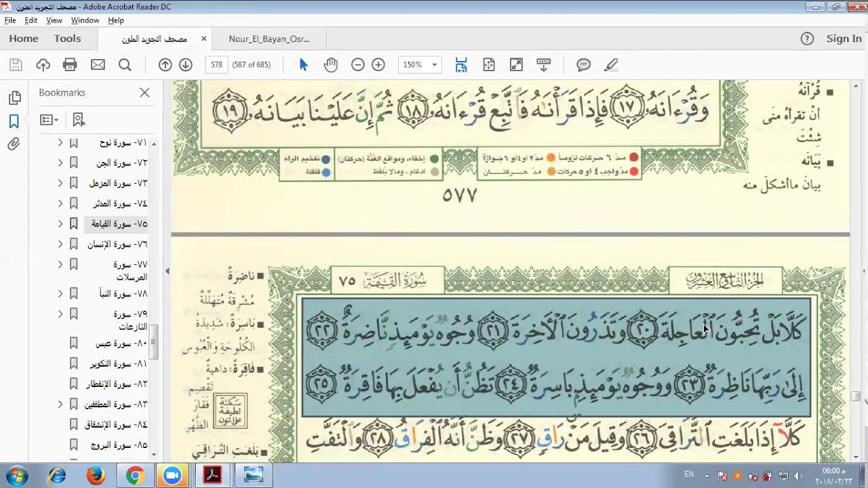Send file by email envelope icon
The height and width of the screenshot is (488, 868).
click(98, 64)
